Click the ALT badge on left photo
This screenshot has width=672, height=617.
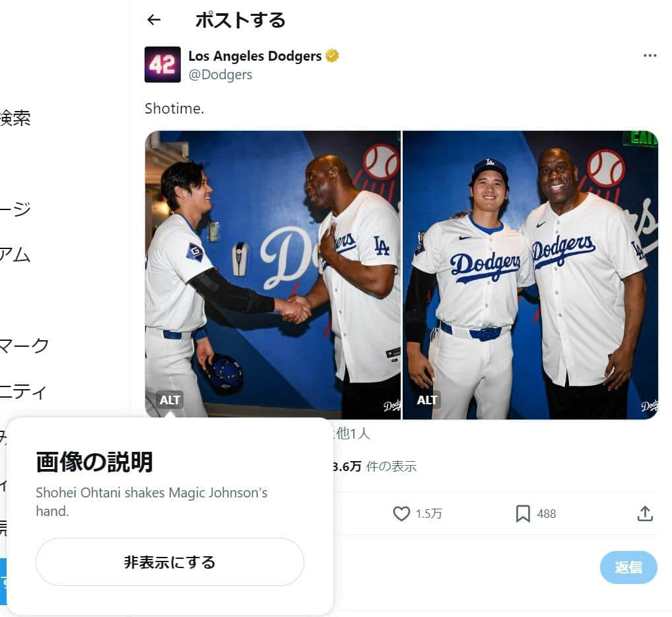[x=170, y=400]
